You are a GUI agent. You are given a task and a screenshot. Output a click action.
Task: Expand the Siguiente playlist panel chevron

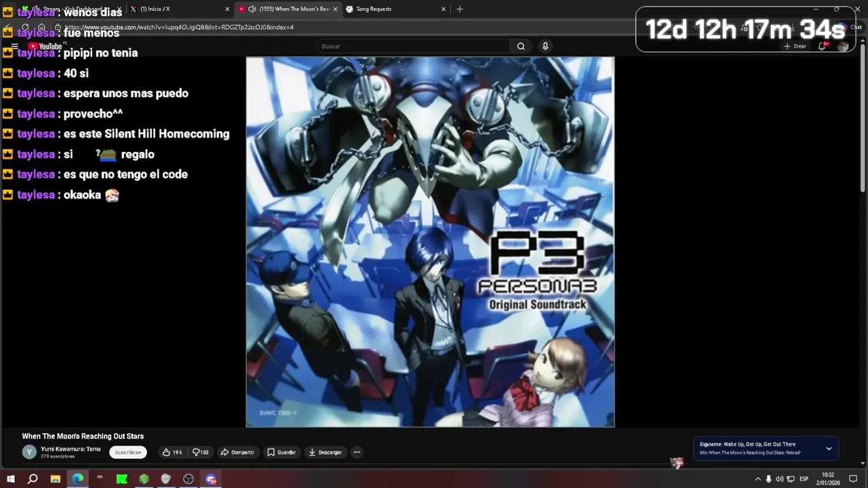coord(829,448)
